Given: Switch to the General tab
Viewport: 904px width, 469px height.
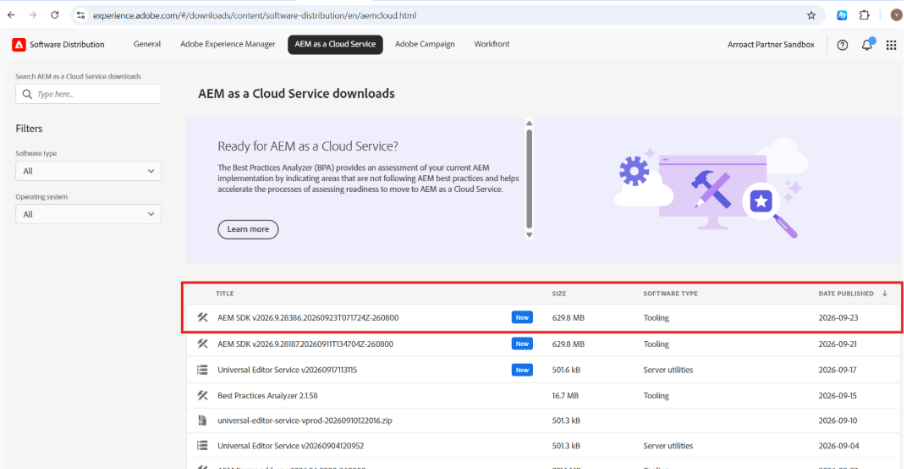Looking at the screenshot, I should 147,44.
